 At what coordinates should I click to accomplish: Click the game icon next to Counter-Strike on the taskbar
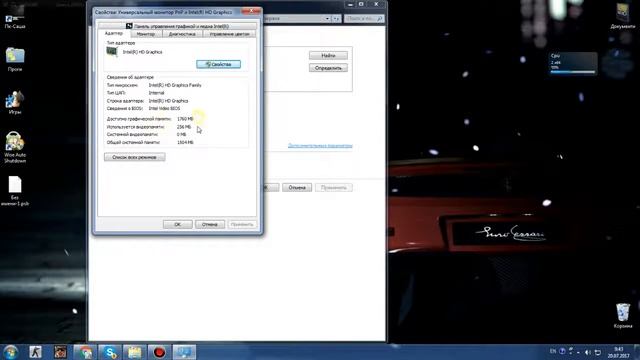[x=60, y=352]
